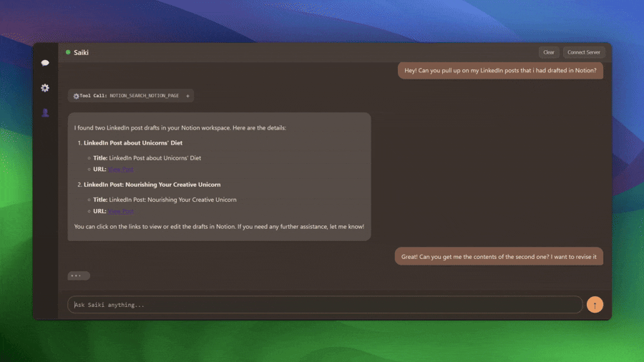Click the gear icon in Tool Call chip

pos(76,96)
